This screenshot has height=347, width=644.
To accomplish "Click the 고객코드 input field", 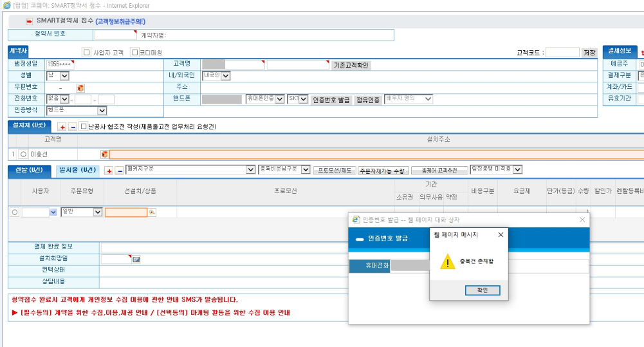I will pyautogui.click(x=562, y=52).
